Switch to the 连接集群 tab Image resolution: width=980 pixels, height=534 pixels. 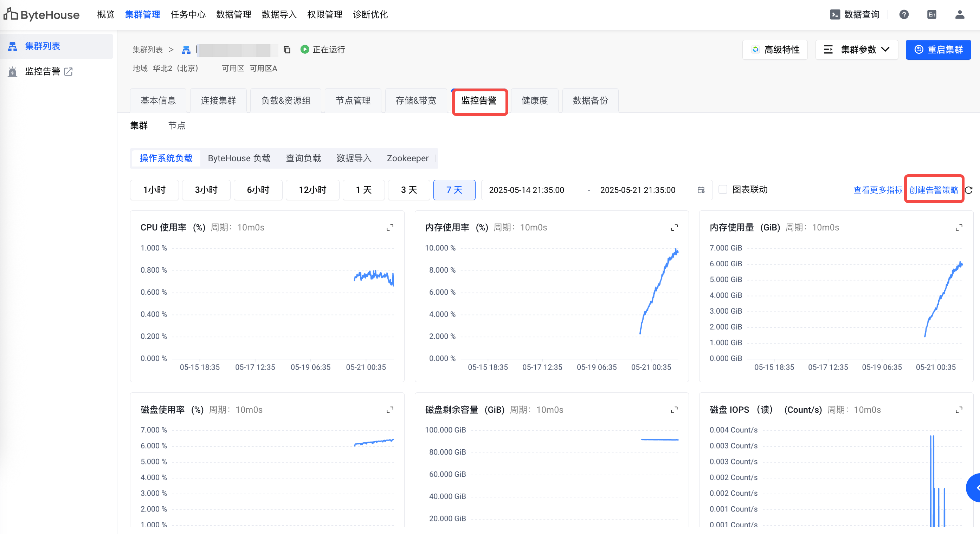point(218,100)
